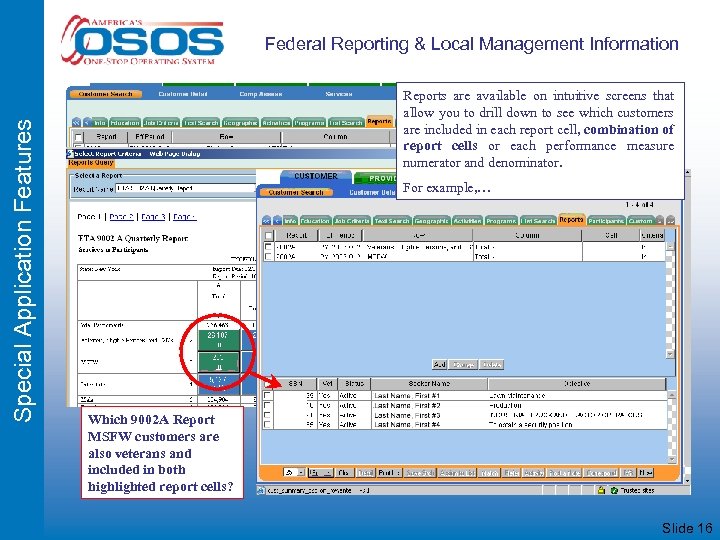
Task: Check the box for Last Name, First #3
Action: (267, 415)
